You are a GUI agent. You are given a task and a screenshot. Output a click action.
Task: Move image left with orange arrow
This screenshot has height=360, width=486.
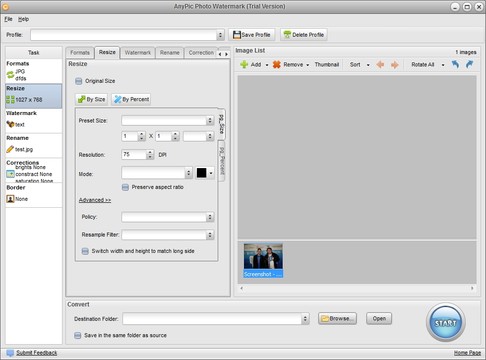point(380,65)
